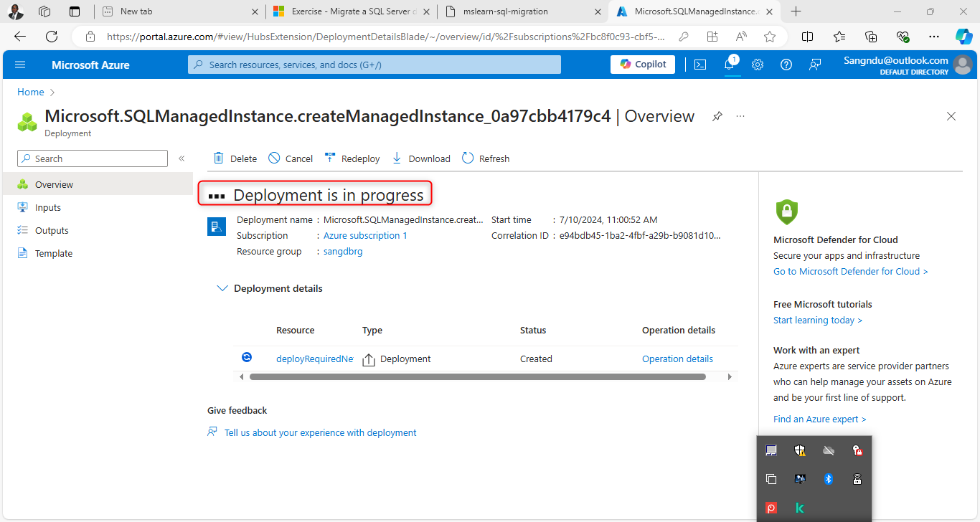Viewport: 980px width, 522px height.
Task: Focus the left menu Search box
Action: pyautogui.click(x=93, y=158)
